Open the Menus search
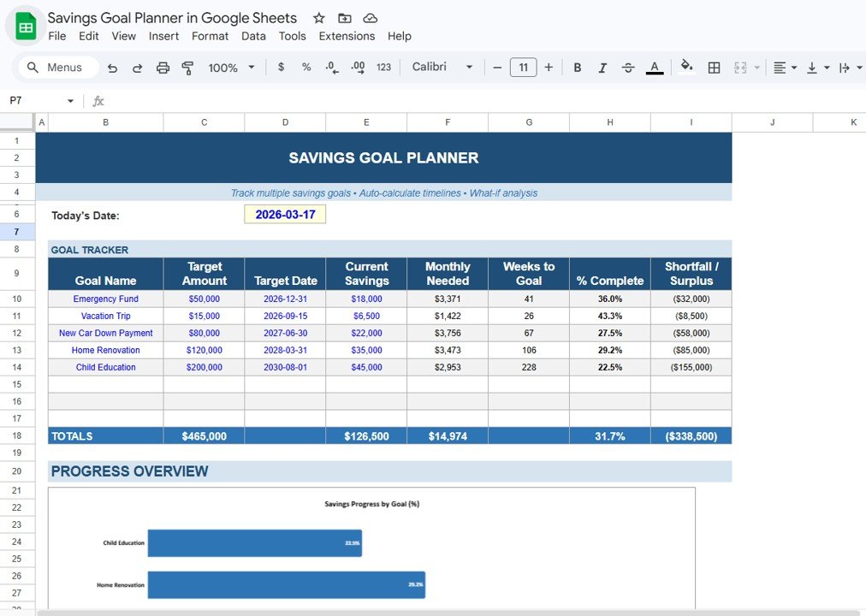 [x=56, y=67]
